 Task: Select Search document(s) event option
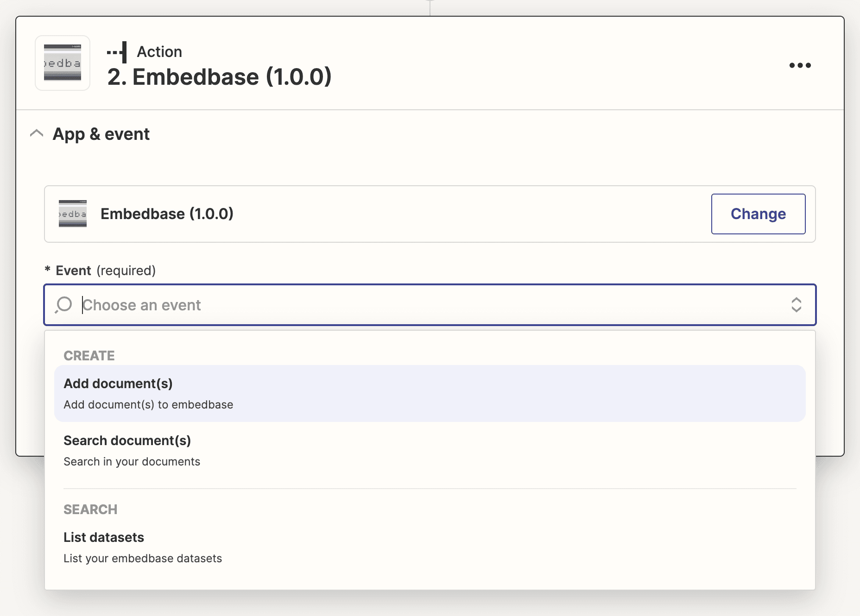coord(430,450)
